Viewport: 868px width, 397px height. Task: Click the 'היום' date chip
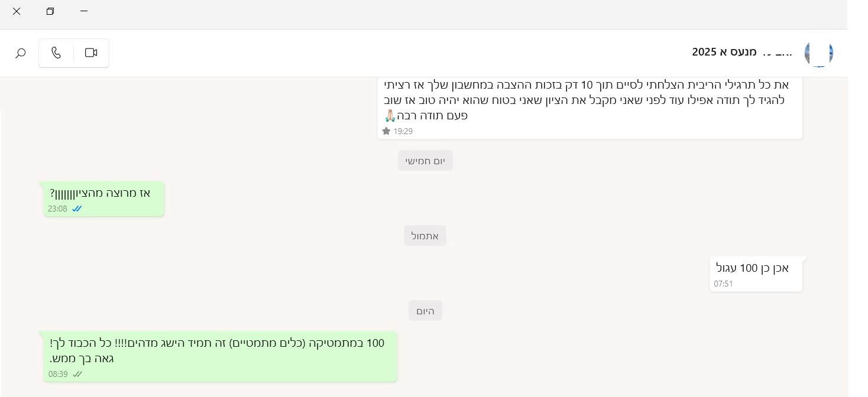point(425,311)
